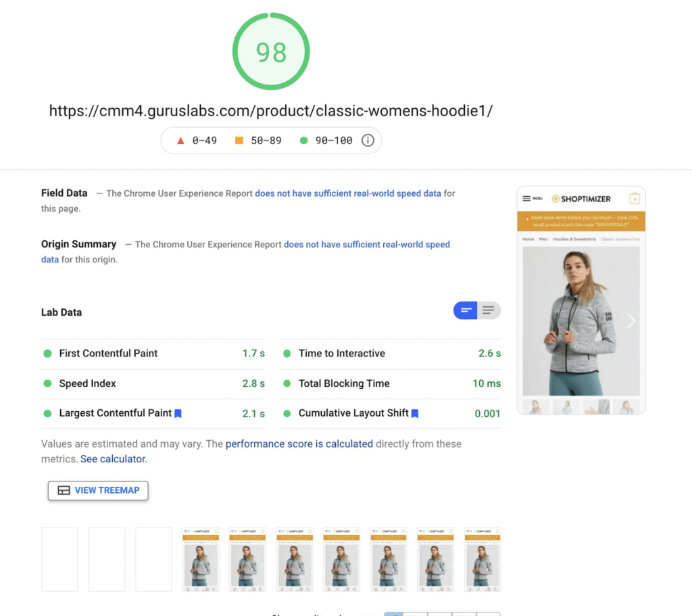Open the performance score is calculated link
This screenshot has width=692, height=616.
point(299,444)
